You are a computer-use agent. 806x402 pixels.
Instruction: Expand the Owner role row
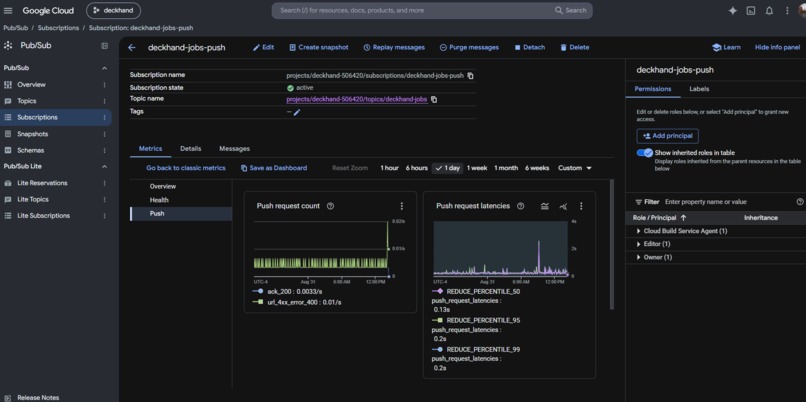[639, 257]
